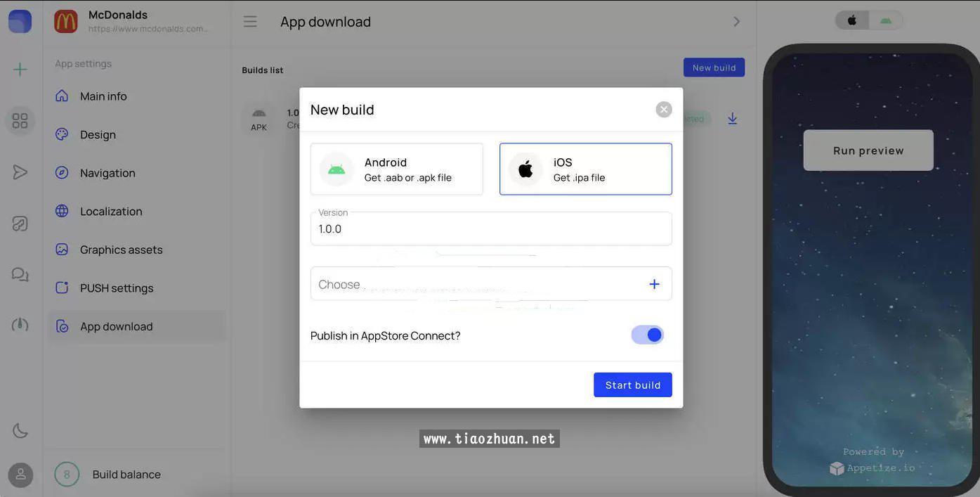Image resolution: width=980 pixels, height=497 pixels.
Task: Open the Design settings menu item
Action: pos(98,134)
